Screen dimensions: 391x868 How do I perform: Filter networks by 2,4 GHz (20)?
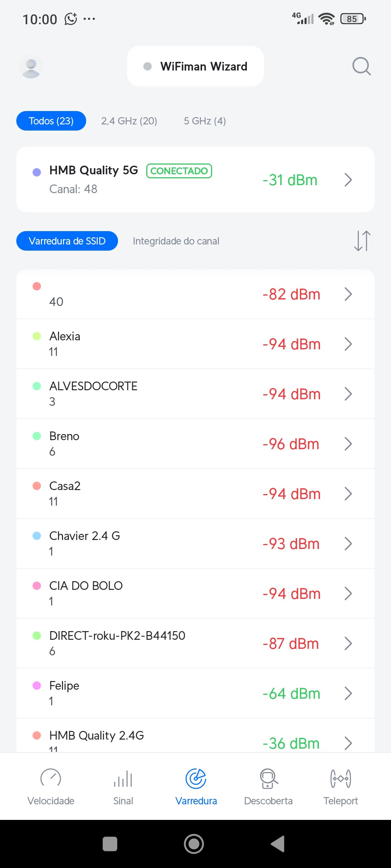point(129,121)
